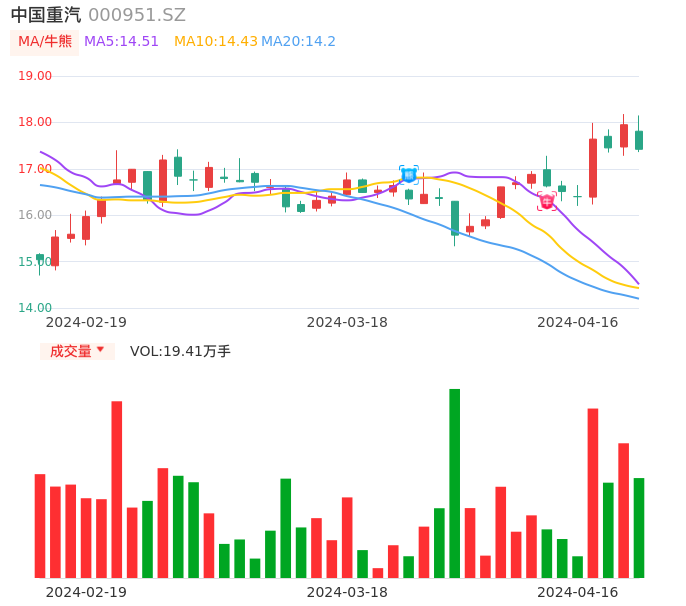Click volume chart date label 2024-03-18
This screenshot has width=686, height=606.
[x=347, y=592]
